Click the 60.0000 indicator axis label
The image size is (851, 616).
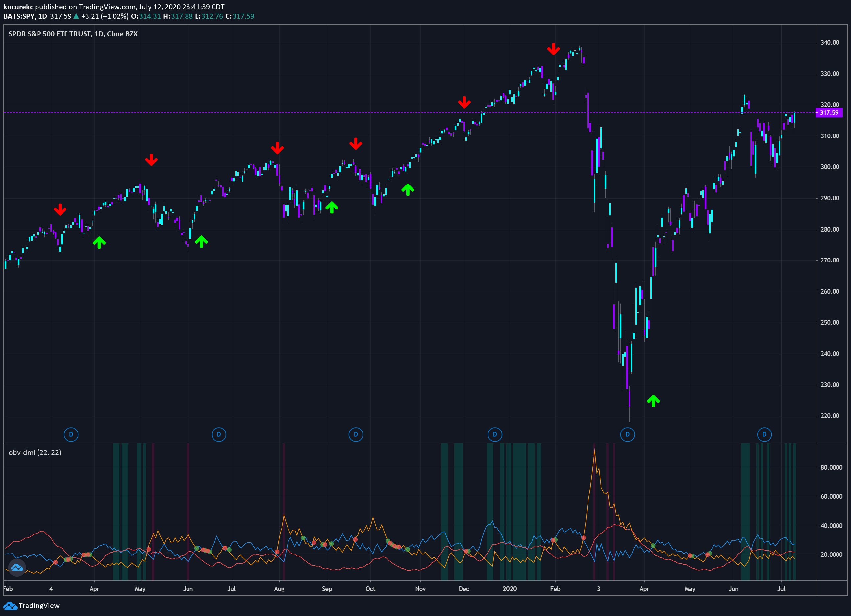tap(832, 496)
